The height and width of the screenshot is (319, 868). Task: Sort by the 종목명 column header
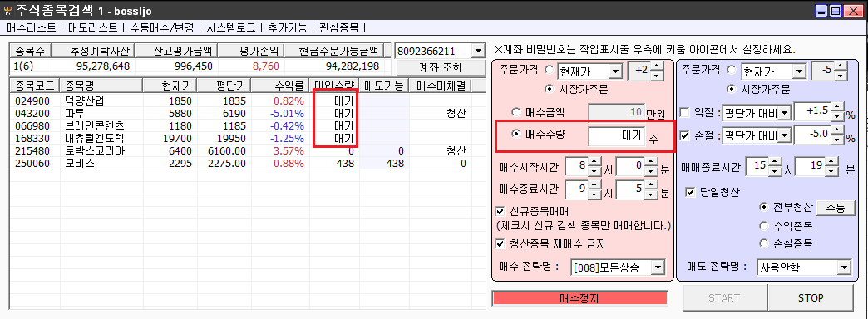click(101, 85)
